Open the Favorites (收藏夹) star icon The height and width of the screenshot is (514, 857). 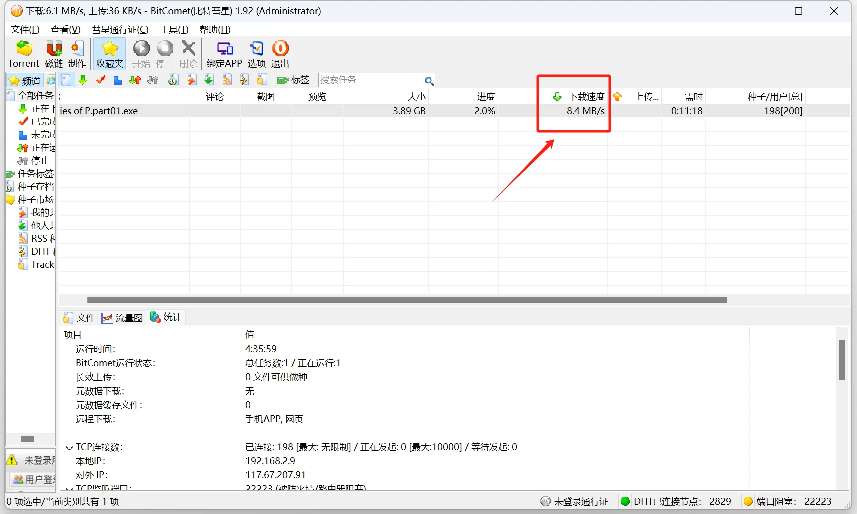(x=110, y=52)
